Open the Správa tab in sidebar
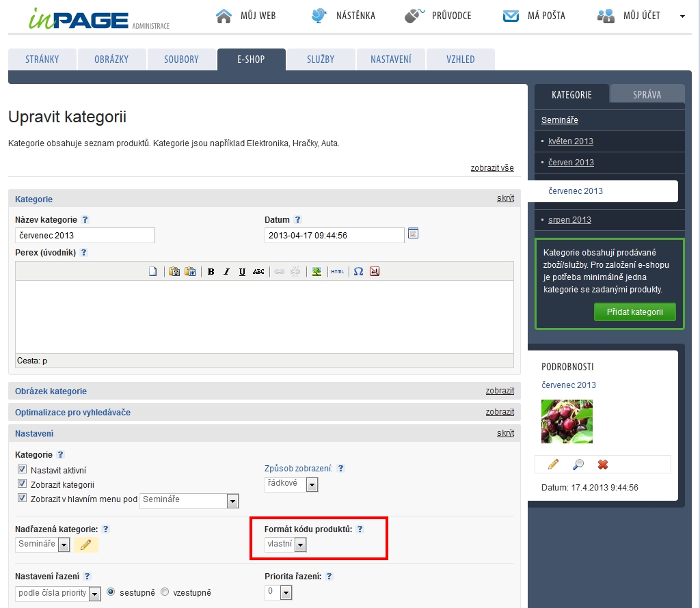 (x=647, y=95)
